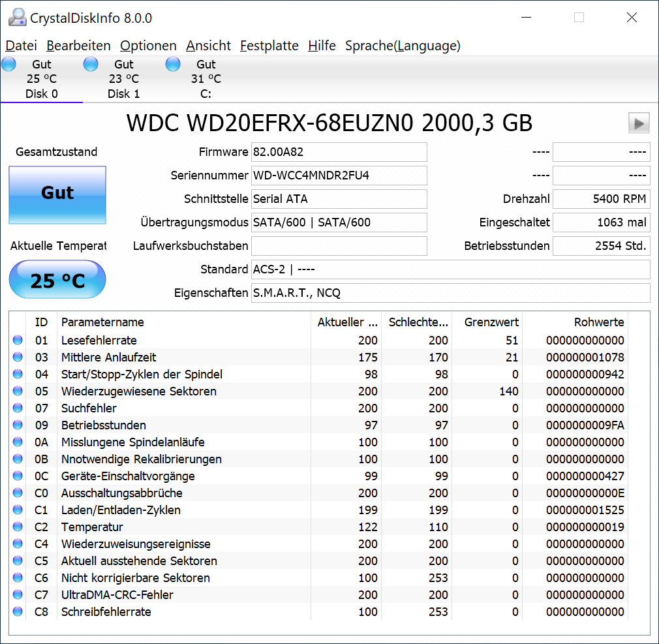Click the Schlechte... column header
The image size is (659, 644).
[x=417, y=322]
